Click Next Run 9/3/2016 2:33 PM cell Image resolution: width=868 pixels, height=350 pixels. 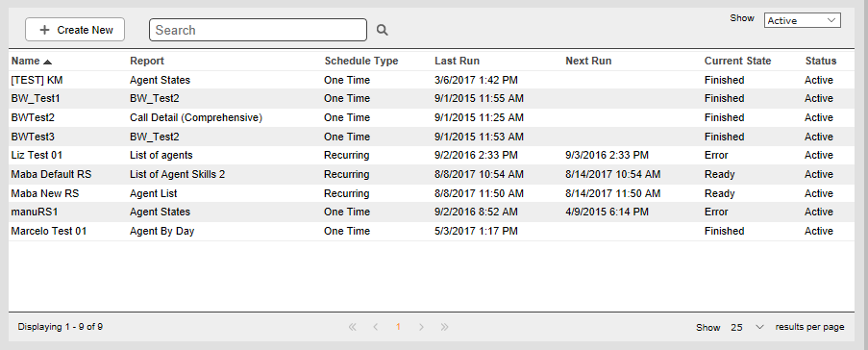(607, 155)
